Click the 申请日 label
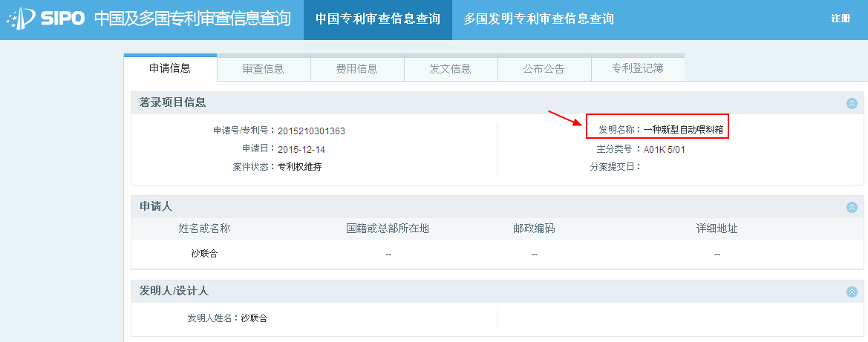The image size is (868, 342). (x=258, y=149)
